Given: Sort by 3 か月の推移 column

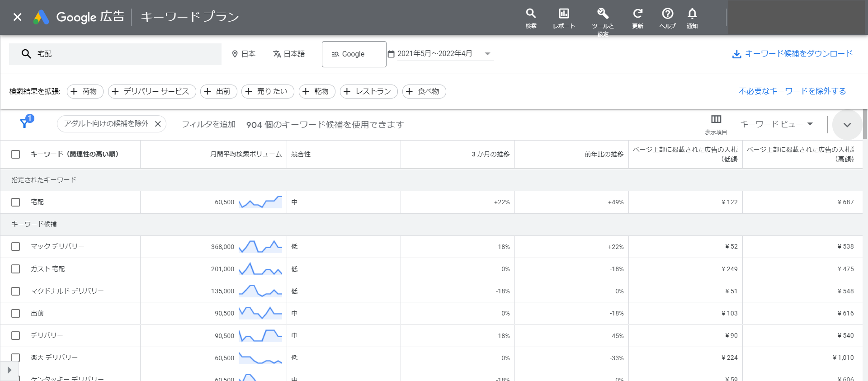Looking at the screenshot, I should (x=491, y=154).
